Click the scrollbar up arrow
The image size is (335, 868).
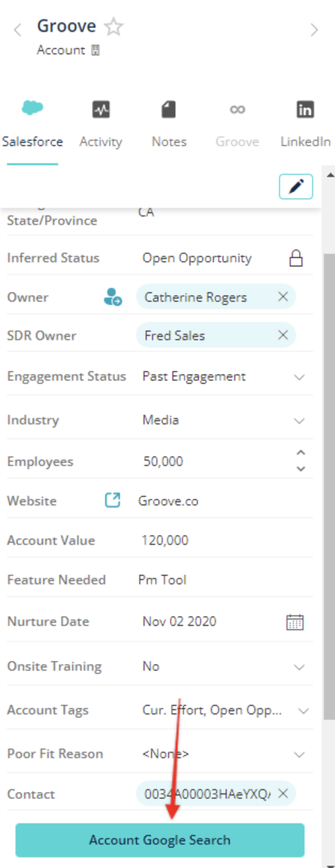click(330, 175)
